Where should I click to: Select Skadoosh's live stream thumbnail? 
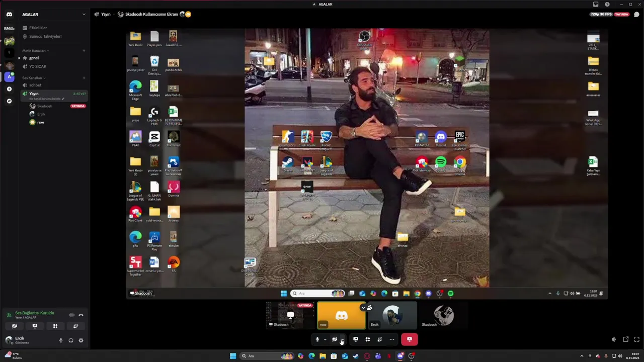(290, 315)
